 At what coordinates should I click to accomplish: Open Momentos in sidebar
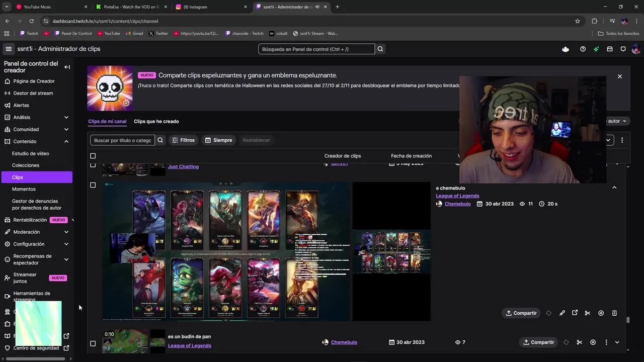click(24, 189)
